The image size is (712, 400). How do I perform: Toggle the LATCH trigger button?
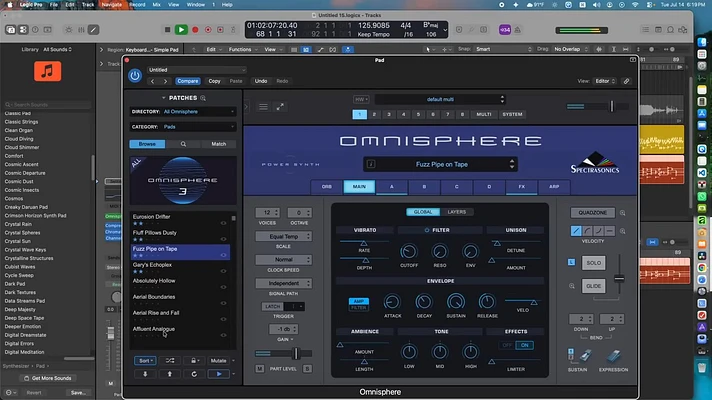point(272,306)
